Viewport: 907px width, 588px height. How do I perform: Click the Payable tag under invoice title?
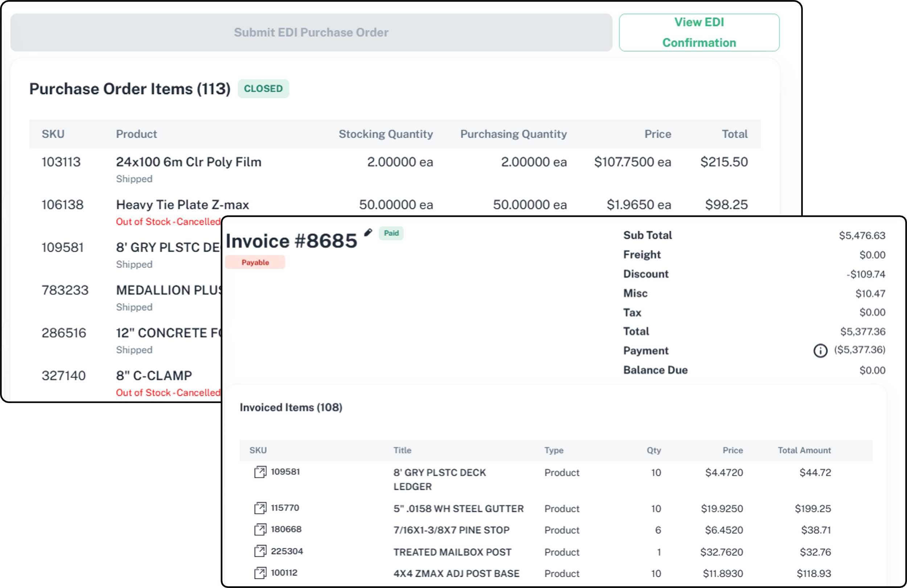[255, 262]
